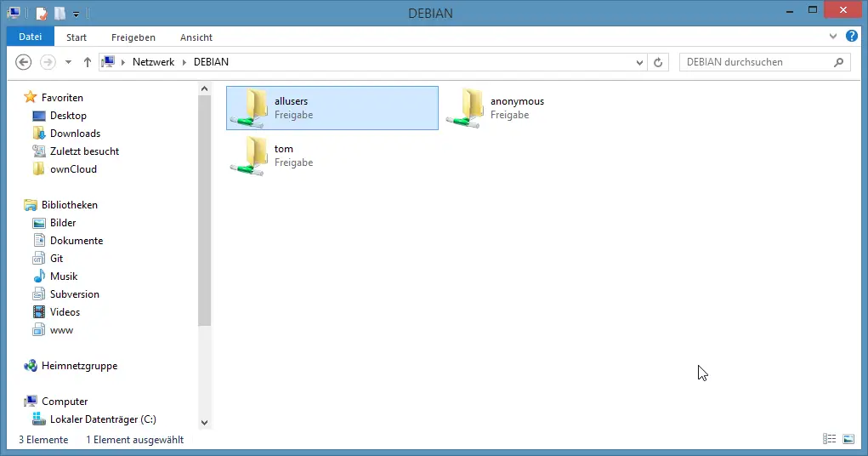Click the Bilder library icon
This screenshot has width=868, height=456.
(39, 223)
